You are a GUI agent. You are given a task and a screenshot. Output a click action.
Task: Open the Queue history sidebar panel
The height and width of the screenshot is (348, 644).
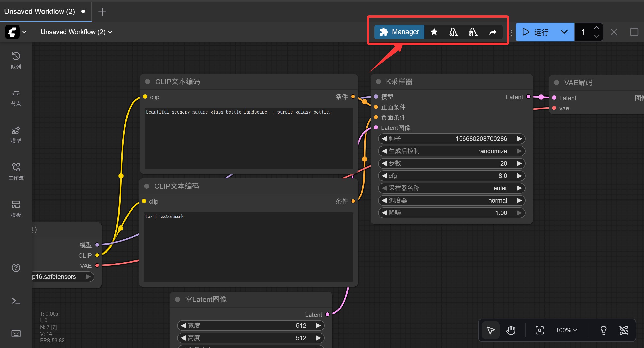click(x=16, y=60)
